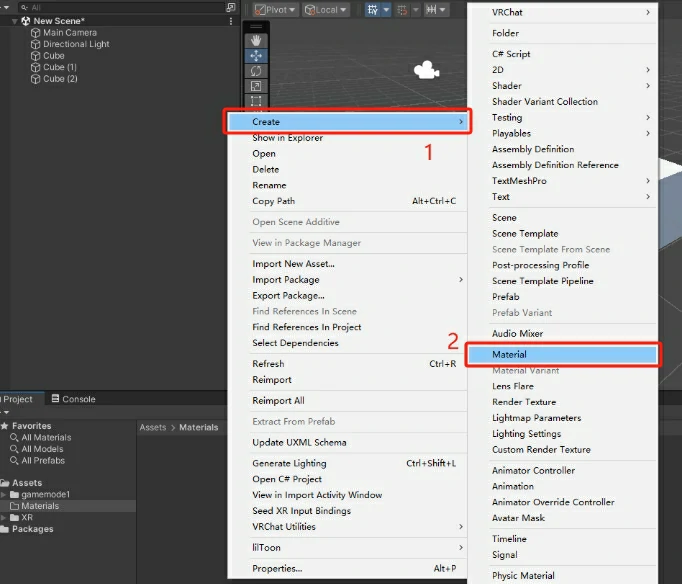
Task: Select All Materials under Favorites
Action: (x=46, y=438)
